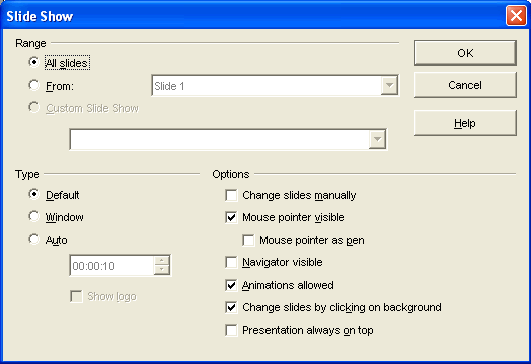Decrease the auto pause time with down arrow
This screenshot has width=531, height=364.
tap(162, 270)
